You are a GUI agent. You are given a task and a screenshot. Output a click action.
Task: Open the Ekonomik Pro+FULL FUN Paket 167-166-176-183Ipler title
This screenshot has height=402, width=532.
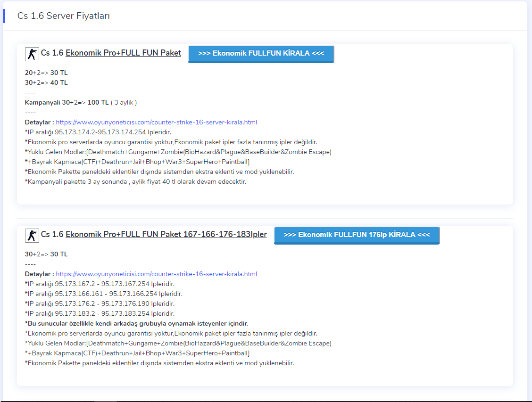(166, 234)
